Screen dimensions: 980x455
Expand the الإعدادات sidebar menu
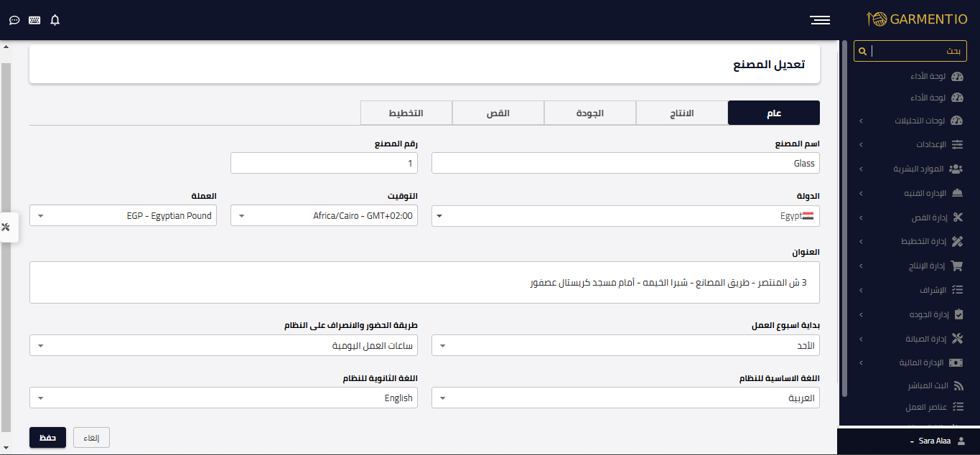tap(911, 144)
